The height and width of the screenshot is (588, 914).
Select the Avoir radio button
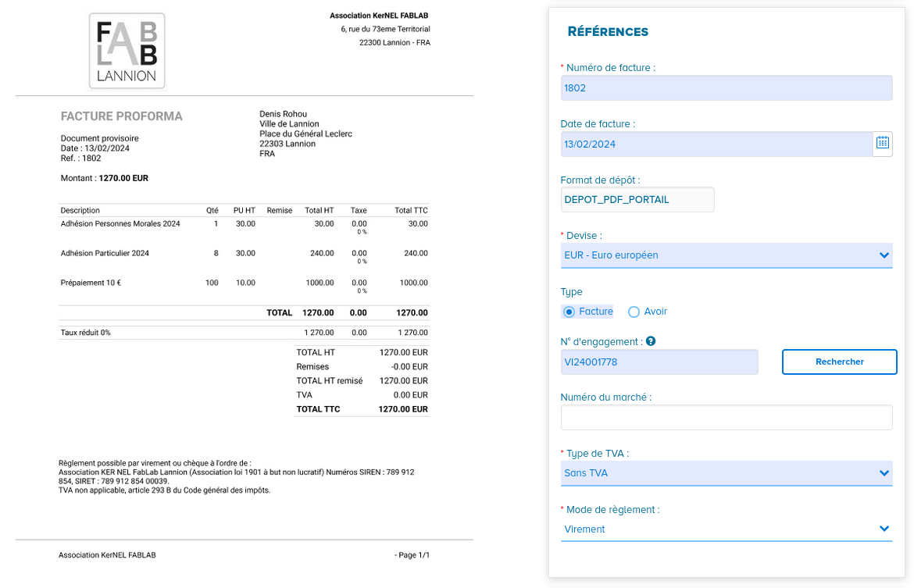point(634,312)
